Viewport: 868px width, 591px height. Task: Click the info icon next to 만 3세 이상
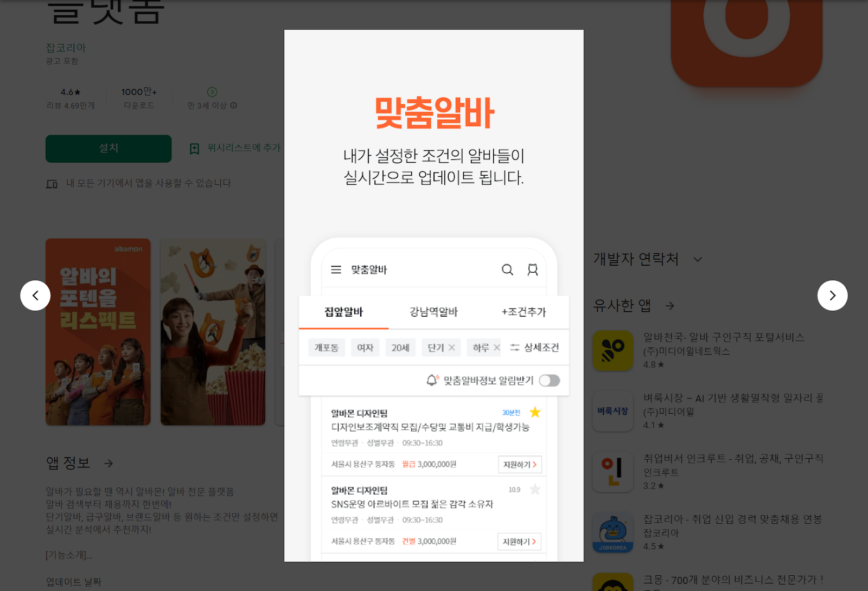pyautogui.click(x=233, y=105)
